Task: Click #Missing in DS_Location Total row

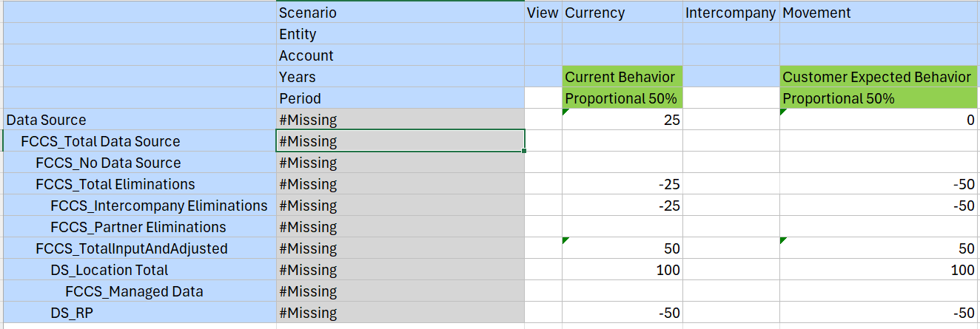Action: coord(400,270)
